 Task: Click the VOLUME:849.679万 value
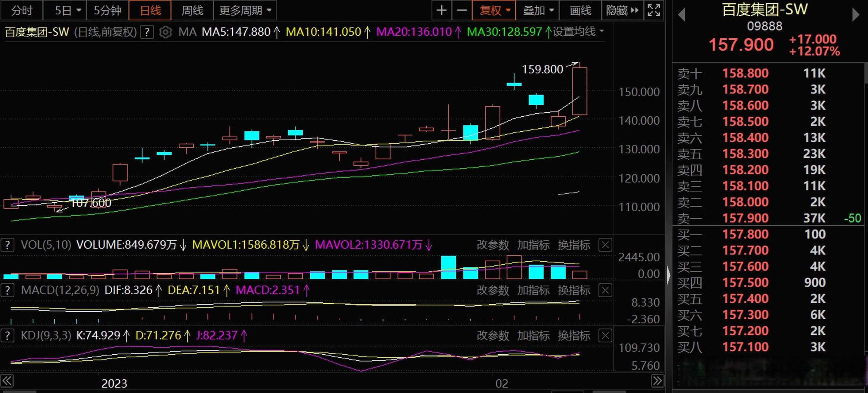[126, 245]
